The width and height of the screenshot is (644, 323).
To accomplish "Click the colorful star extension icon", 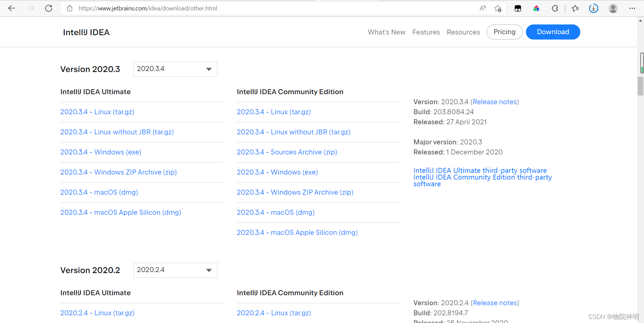I will coord(536,8).
